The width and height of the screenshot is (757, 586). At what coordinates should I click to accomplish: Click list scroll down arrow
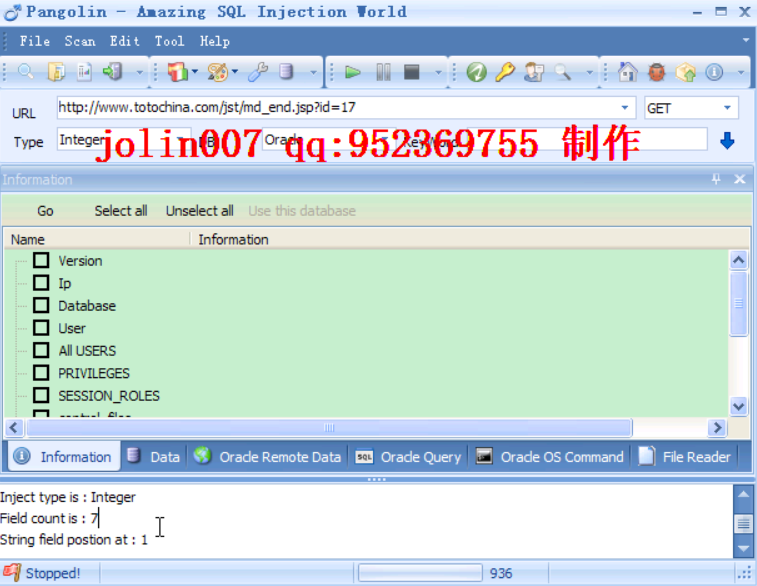pos(738,406)
